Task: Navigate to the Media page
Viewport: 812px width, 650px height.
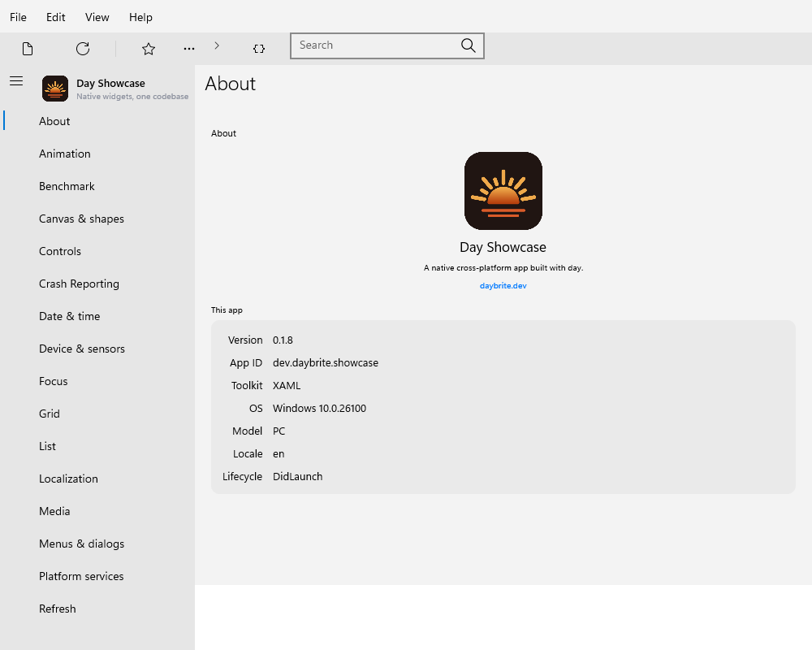Action: coord(97,511)
